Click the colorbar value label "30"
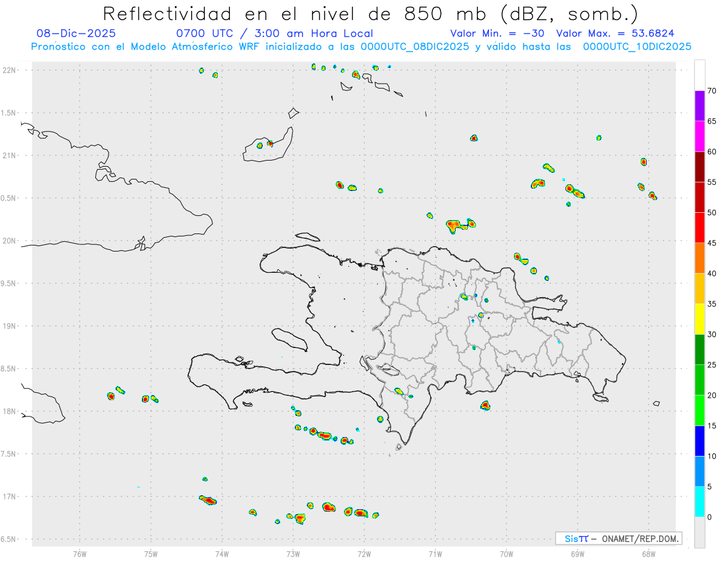The width and height of the screenshot is (728, 562). (x=712, y=335)
